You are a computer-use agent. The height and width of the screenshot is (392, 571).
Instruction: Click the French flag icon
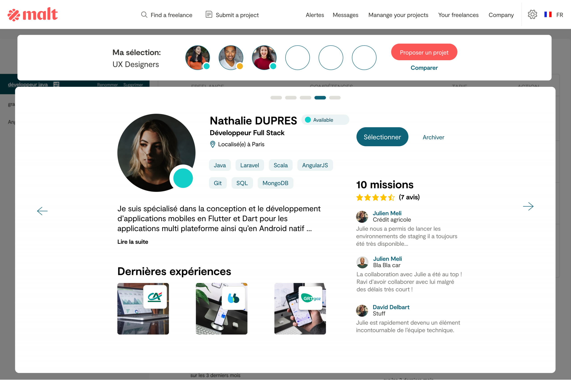[x=548, y=14]
